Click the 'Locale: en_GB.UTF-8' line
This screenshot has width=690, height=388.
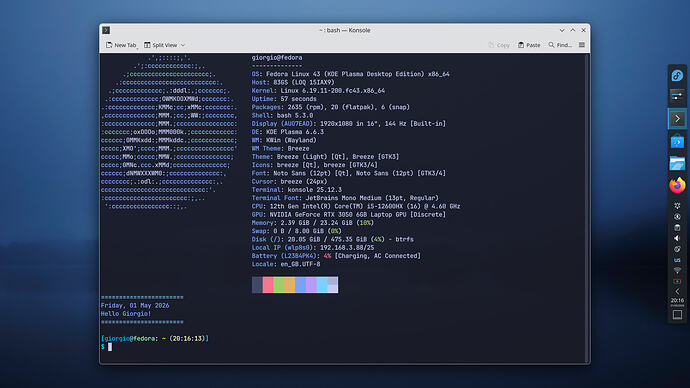pos(286,264)
